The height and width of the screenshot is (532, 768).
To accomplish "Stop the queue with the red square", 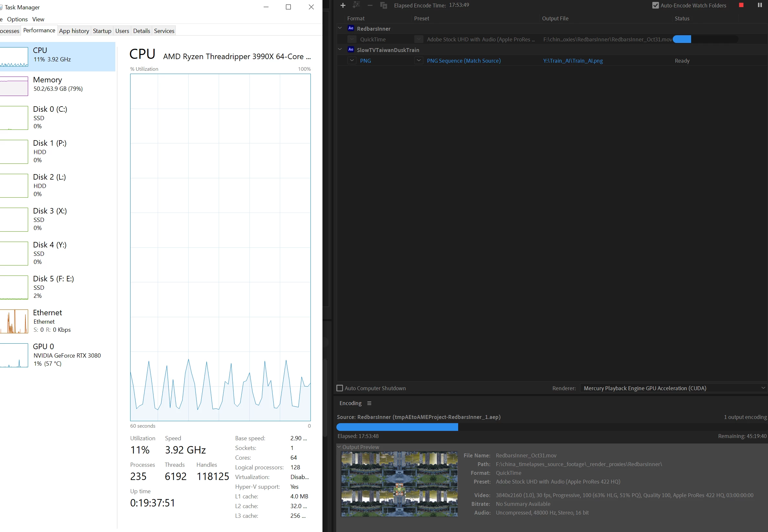I will point(741,5).
